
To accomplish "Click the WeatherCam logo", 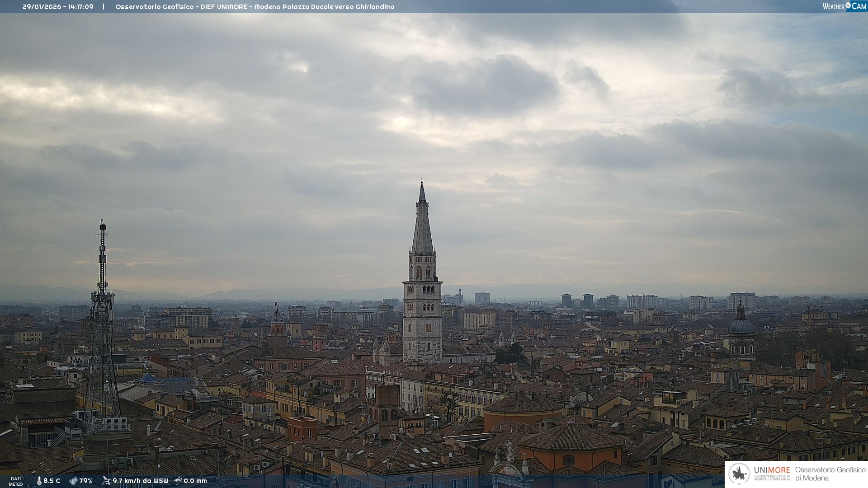I will [844, 6].
